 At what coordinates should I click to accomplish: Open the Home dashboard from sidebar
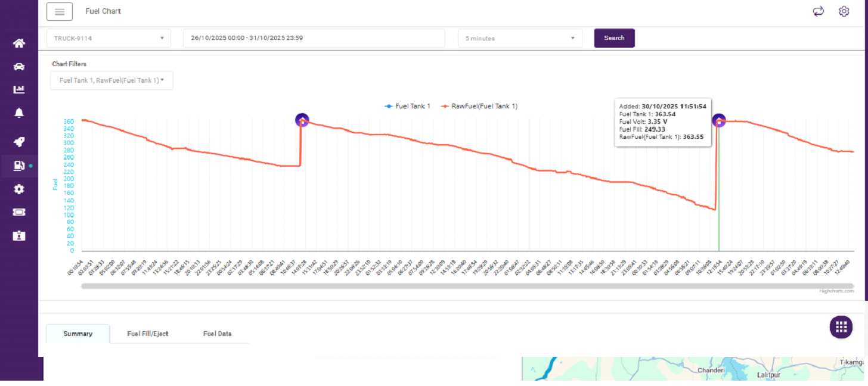(x=19, y=43)
